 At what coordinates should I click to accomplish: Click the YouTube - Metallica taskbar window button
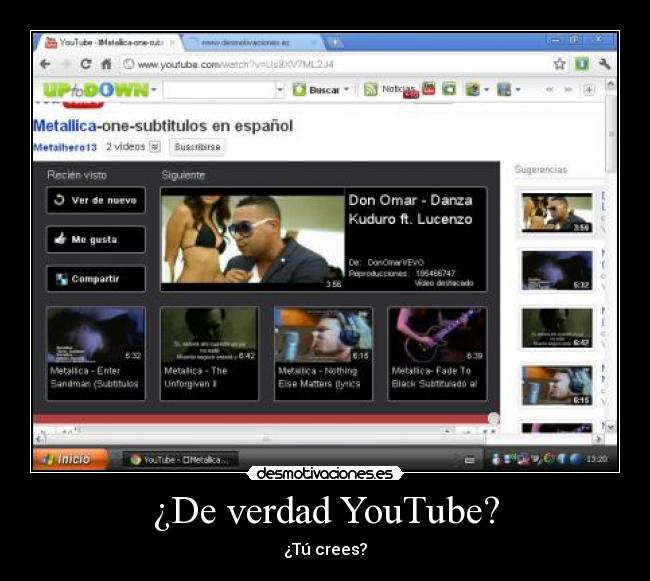180,460
